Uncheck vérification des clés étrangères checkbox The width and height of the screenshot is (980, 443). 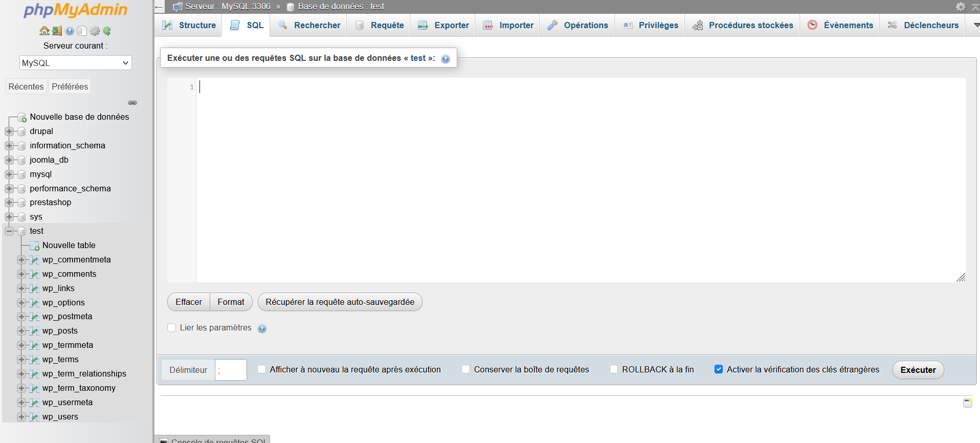(719, 369)
